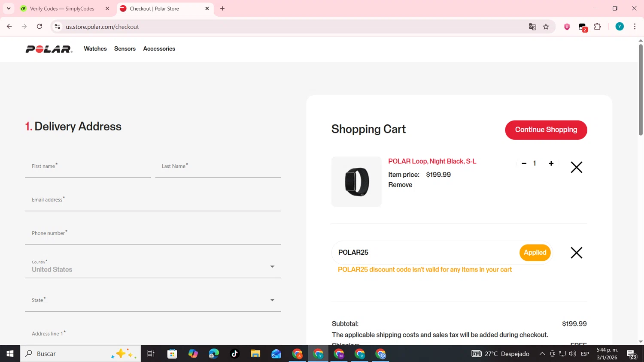Screen dimensions: 644x362
Task: Open the Sensors menu
Action: (x=125, y=49)
